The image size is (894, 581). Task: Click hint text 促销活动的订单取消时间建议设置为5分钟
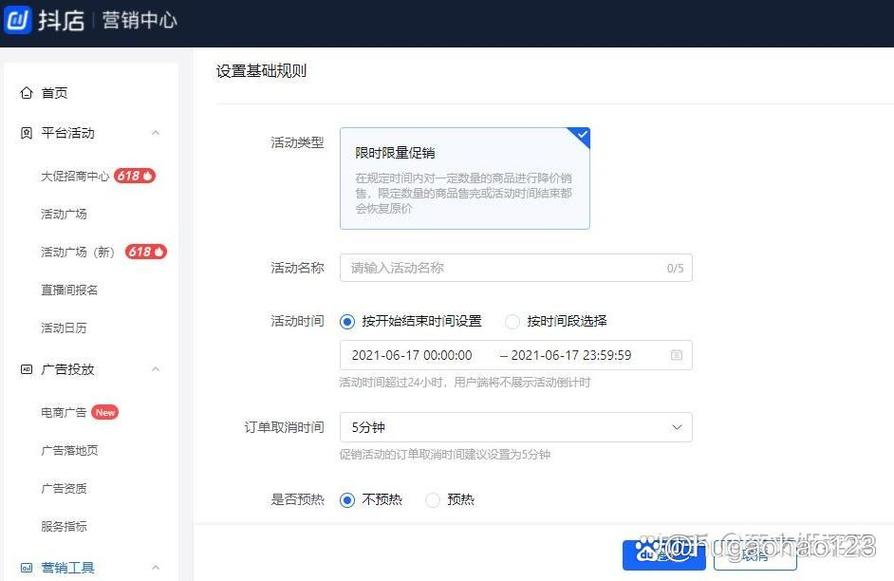tap(445, 454)
